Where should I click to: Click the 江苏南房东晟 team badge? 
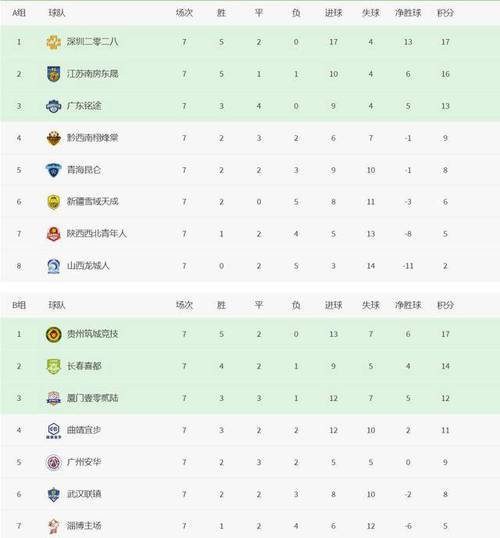click(x=54, y=74)
